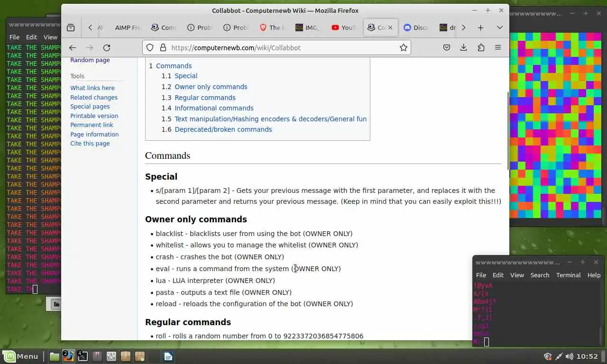Open the What links here link

pos(92,88)
